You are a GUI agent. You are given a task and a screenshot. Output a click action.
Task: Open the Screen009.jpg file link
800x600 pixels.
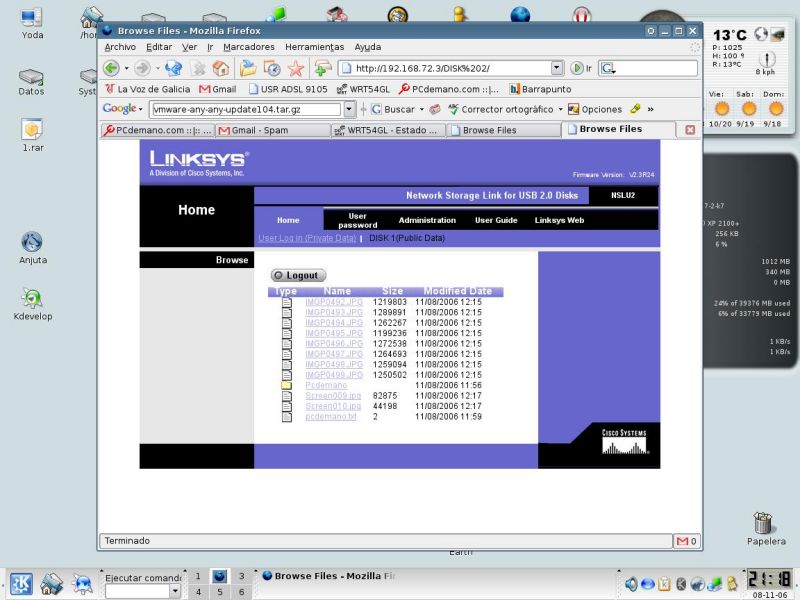coord(333,396)
